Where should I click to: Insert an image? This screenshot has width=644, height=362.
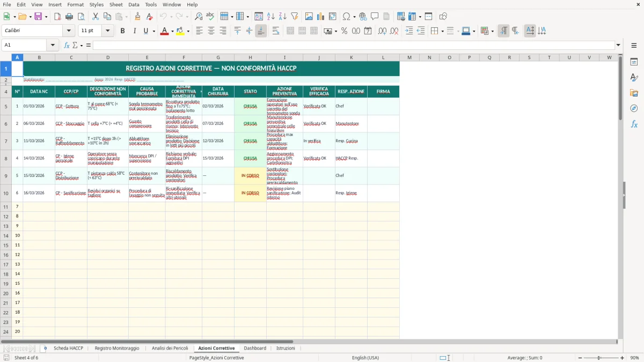(x=309, y=17)
